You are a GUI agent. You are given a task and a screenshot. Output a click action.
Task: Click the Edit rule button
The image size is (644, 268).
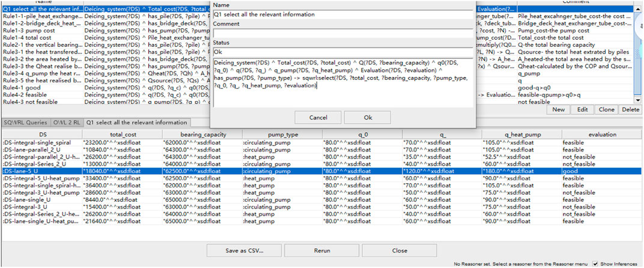tap(581, 109)
